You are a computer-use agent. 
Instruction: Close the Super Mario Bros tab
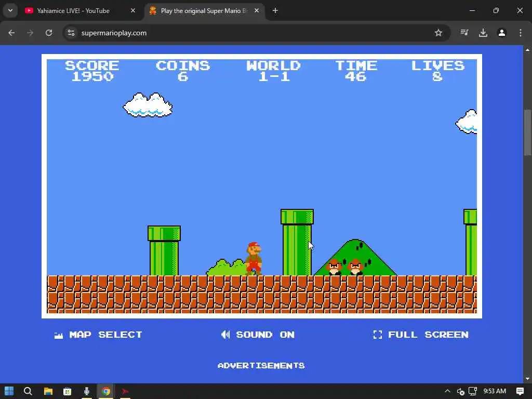click(x=257, y=10)
